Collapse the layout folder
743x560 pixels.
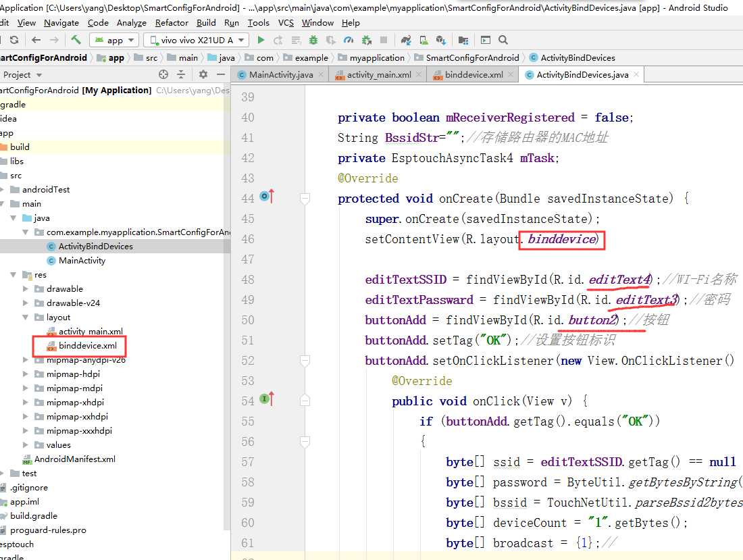coord(26,317)
